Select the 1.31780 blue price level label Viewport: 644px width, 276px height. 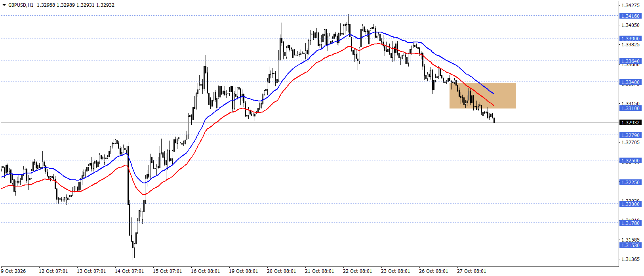coord(630,223)
